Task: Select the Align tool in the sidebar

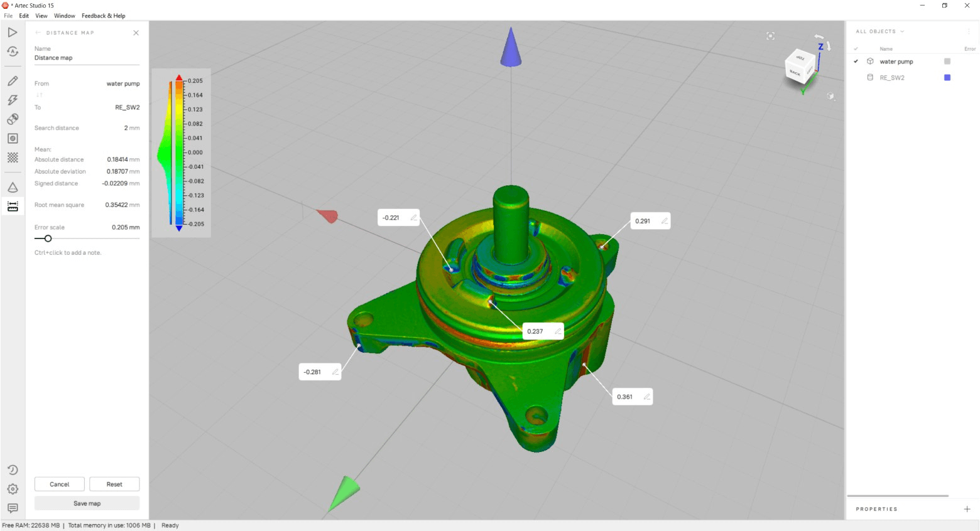Action: 12,119
